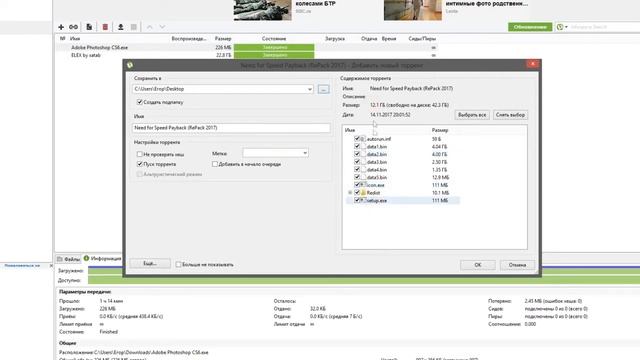Click the search provider icon beside search box
The height and width of the screenshot is (360, 640).
[x=560, y=27]
